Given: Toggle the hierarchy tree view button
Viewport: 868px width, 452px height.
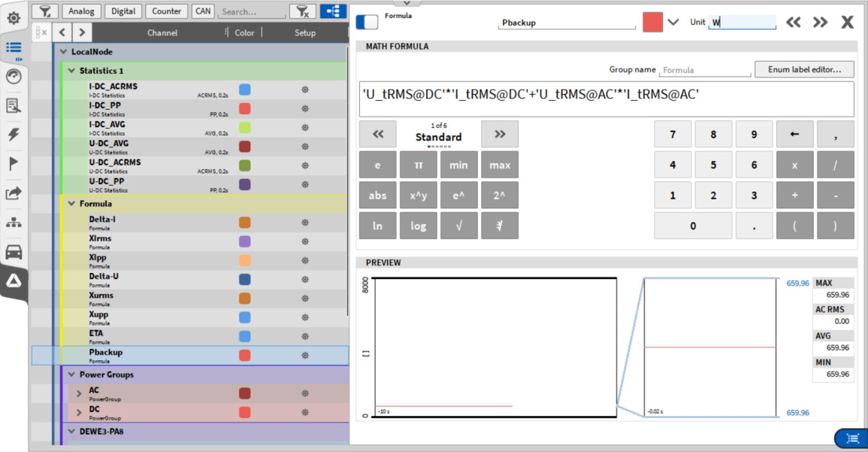Looking at the screenshot, I should [x=333, y=11].
